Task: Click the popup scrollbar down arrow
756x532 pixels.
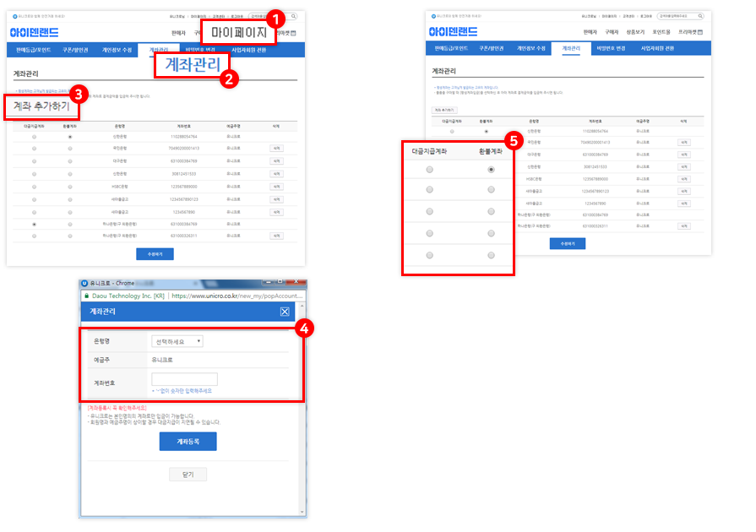Action: pyautogui.click(x=302, y=513)
